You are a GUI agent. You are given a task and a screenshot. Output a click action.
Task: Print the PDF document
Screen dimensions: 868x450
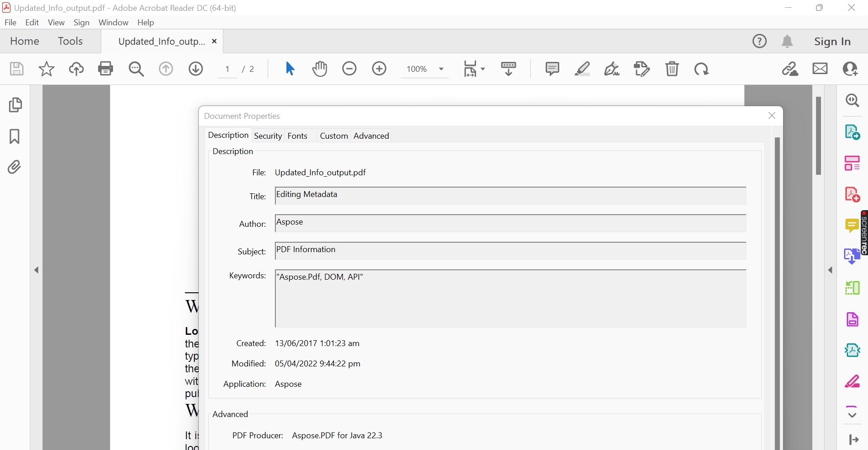(105, 69)
